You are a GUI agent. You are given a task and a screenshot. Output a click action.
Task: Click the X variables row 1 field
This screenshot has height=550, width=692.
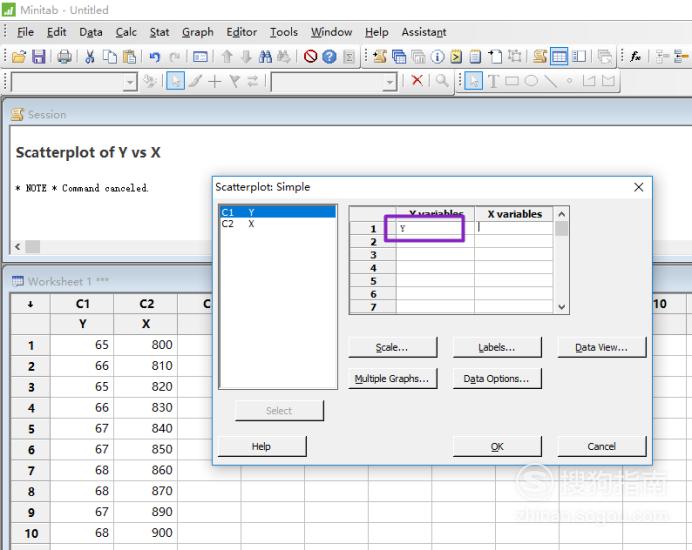(514, 228)
